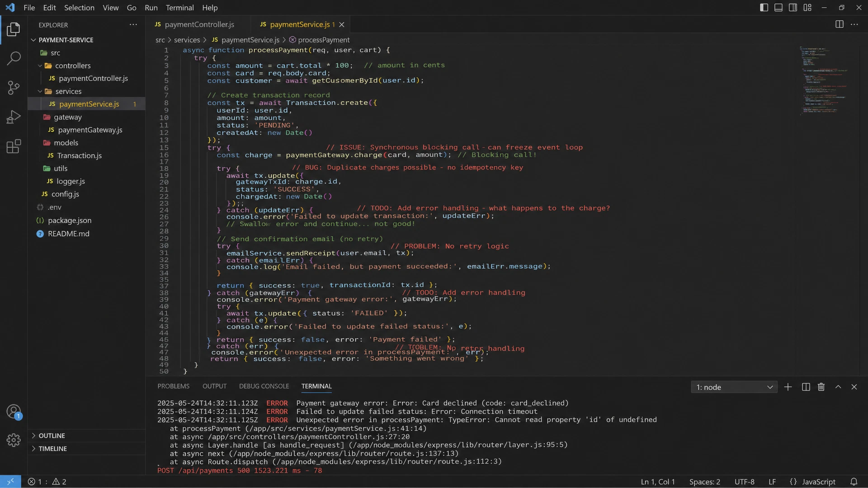The height and width of the screenshot is (488, 868).
Task: Click the code minimap overview
Action: [x=824, y=80]
